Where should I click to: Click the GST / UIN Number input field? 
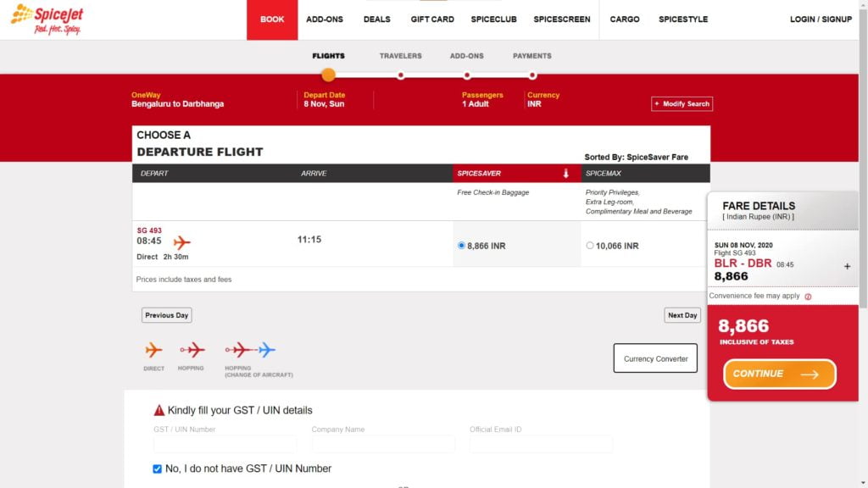coord(225,444)
